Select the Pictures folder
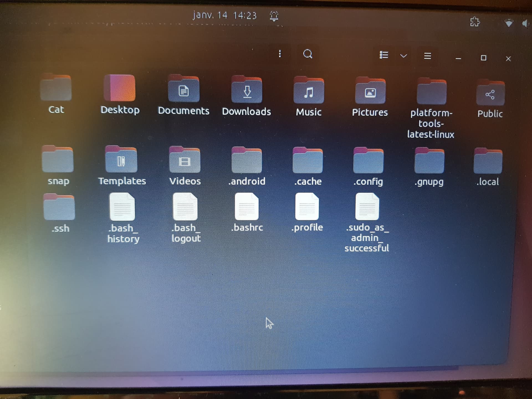 pos(370,97)
